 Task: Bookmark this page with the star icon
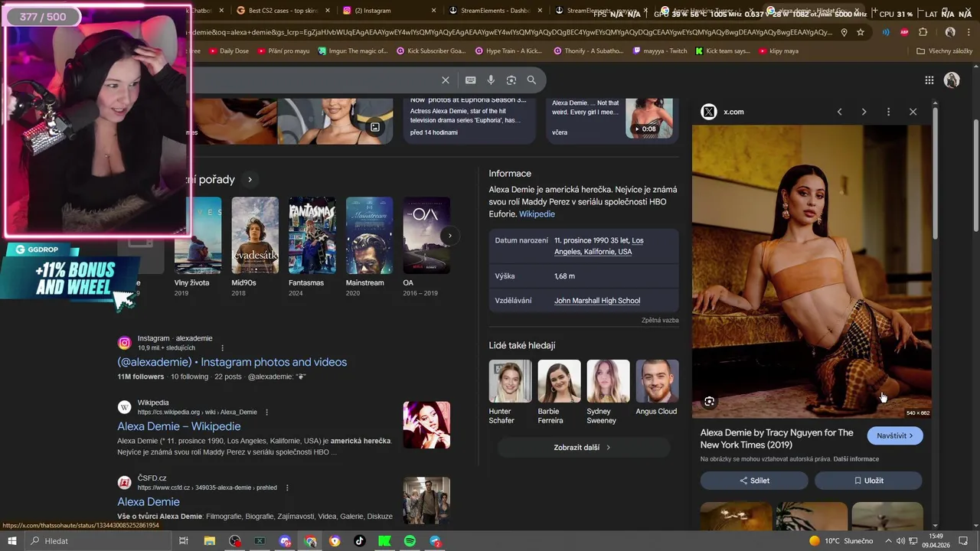861,32
